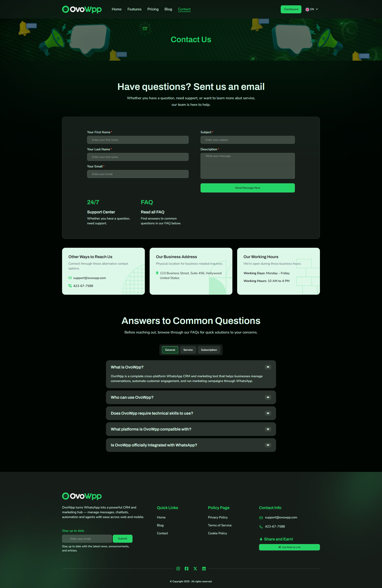This screenshot has height=588, width=382.
Task: Click the OvoWpp logo in footer
Action: pyautogui.click(x=82, y=496)
